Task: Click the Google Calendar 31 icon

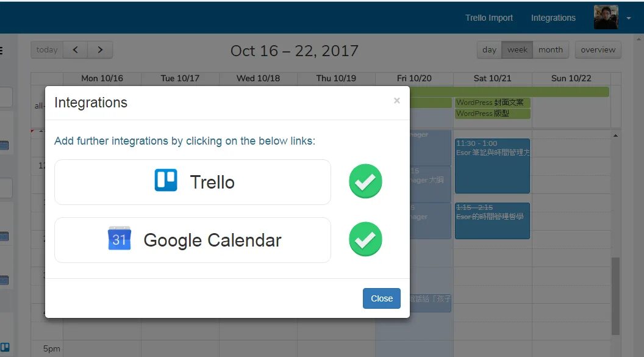Action: pos(119,239)
